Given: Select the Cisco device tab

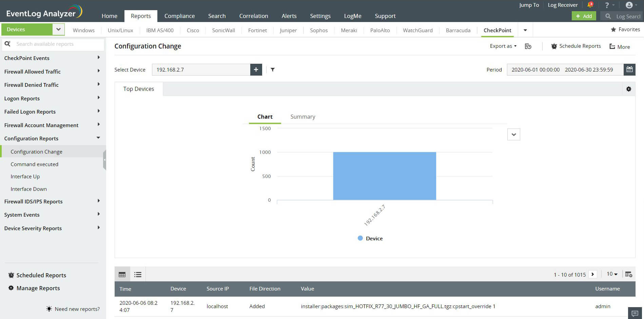Looking at the screenshot, I should pyautogui.click(x=193, y=30).
